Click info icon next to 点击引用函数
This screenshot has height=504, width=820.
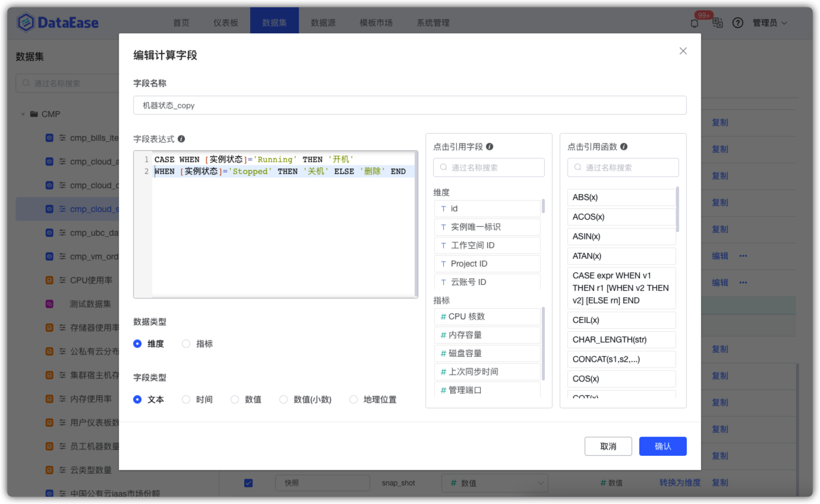[624, 147]
